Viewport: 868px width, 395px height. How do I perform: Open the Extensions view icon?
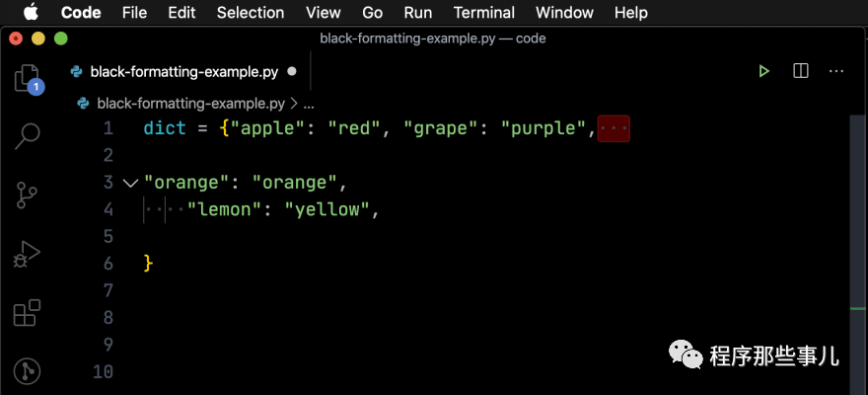27,313
